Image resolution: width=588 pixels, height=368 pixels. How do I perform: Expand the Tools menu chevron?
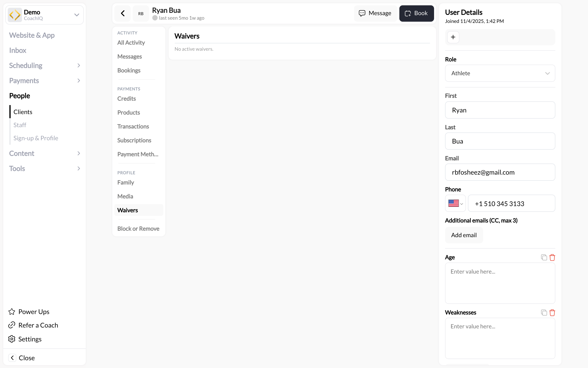[78, 168]
